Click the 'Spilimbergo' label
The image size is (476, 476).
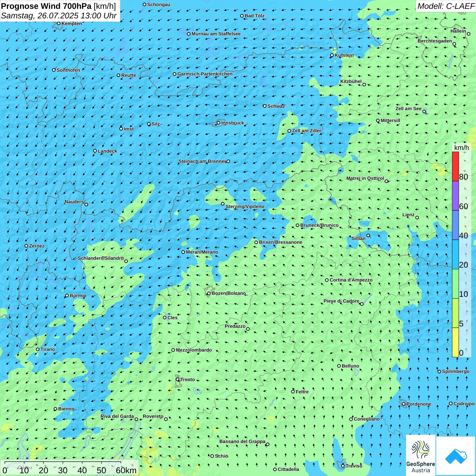click(x=456, y=371)
